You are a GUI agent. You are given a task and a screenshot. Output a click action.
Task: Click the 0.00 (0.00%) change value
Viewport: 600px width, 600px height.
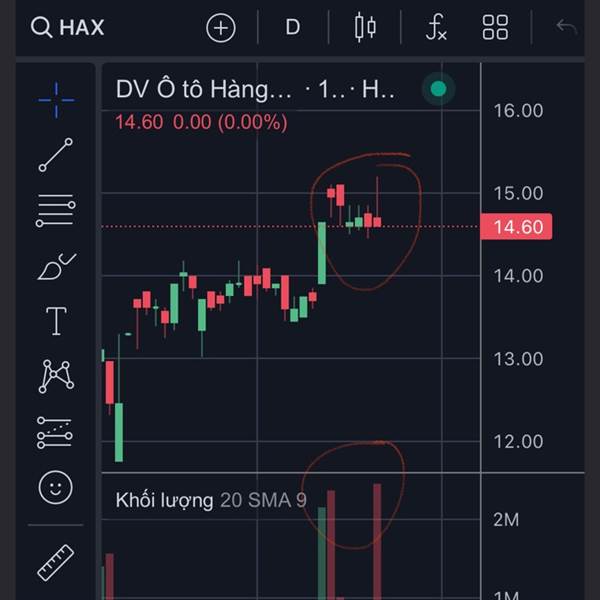[230, 122]
